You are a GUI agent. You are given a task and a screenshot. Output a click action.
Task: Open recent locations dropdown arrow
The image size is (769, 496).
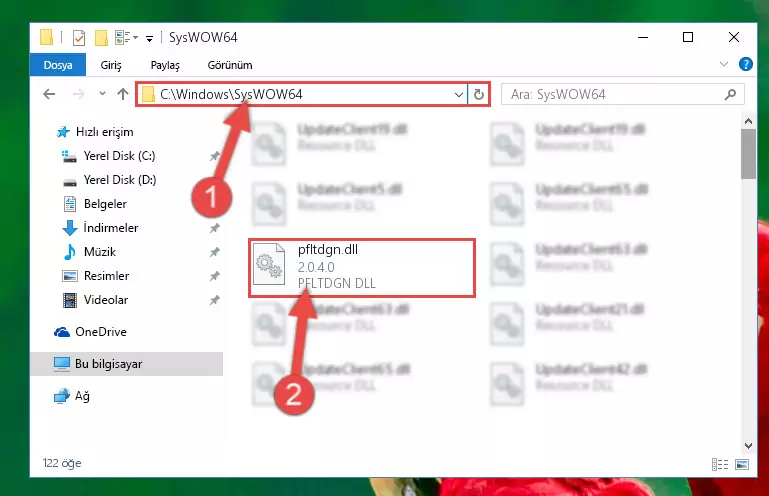pos(102,93)
